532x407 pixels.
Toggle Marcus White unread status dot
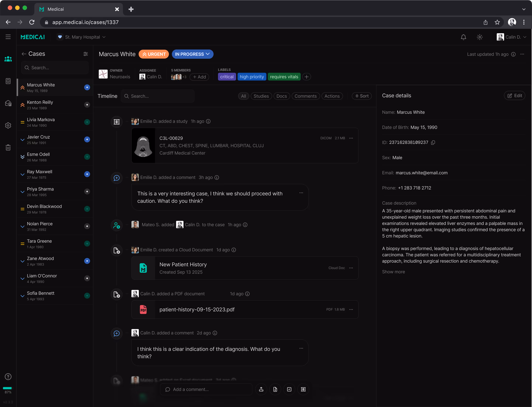pyautogui.click(x=87, y=88)
